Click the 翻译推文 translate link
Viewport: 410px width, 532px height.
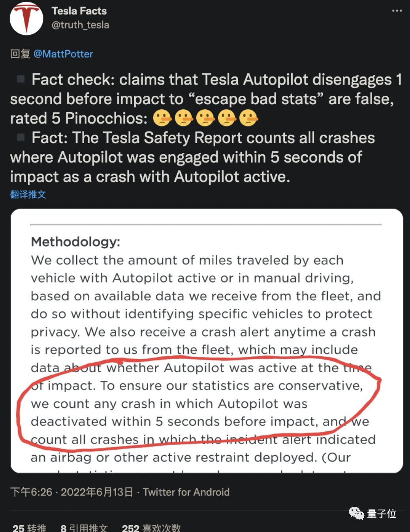(x=28, y=195)
